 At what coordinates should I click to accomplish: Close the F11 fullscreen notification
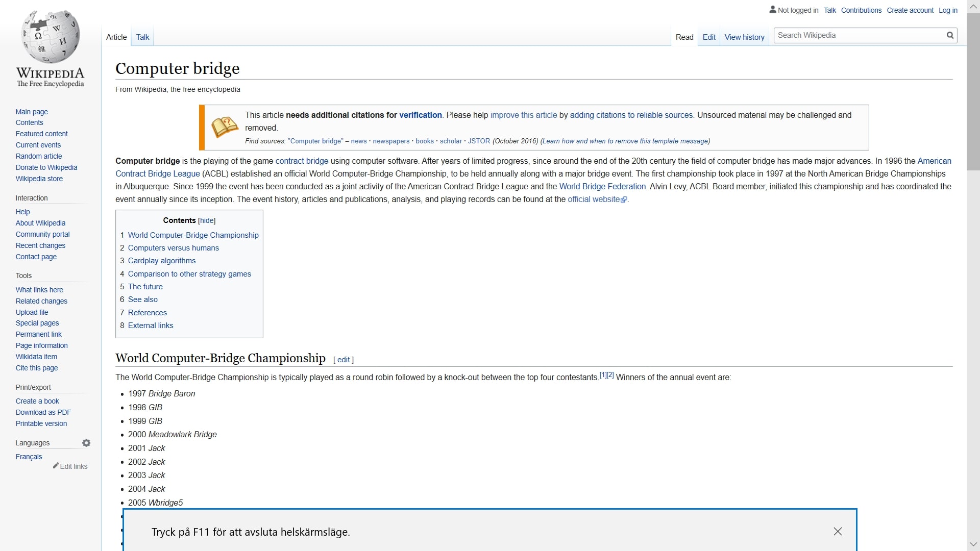tap(838, 532)
